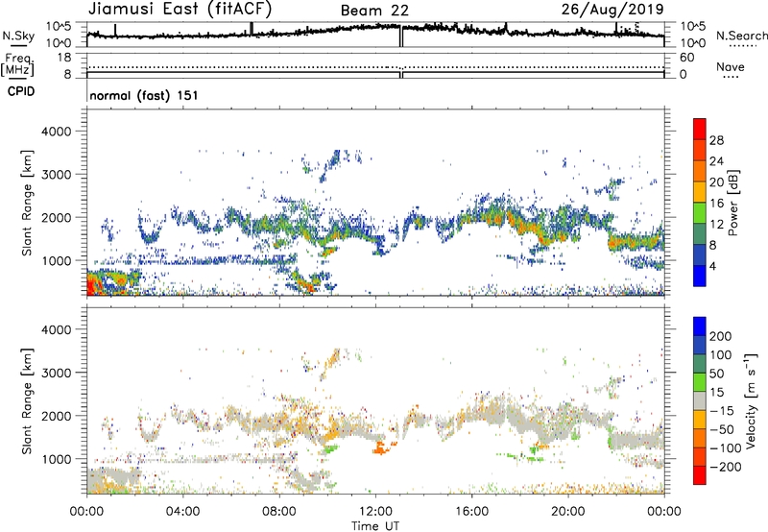
Task: Click the 'Freq. [MHz]' axis label
Action: tap(17, 65)
